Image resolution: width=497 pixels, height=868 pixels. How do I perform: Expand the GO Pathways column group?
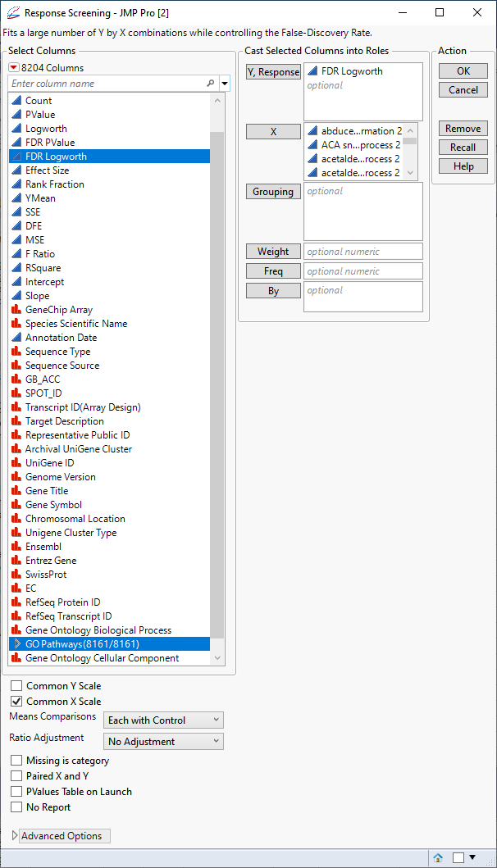(17, 643)
